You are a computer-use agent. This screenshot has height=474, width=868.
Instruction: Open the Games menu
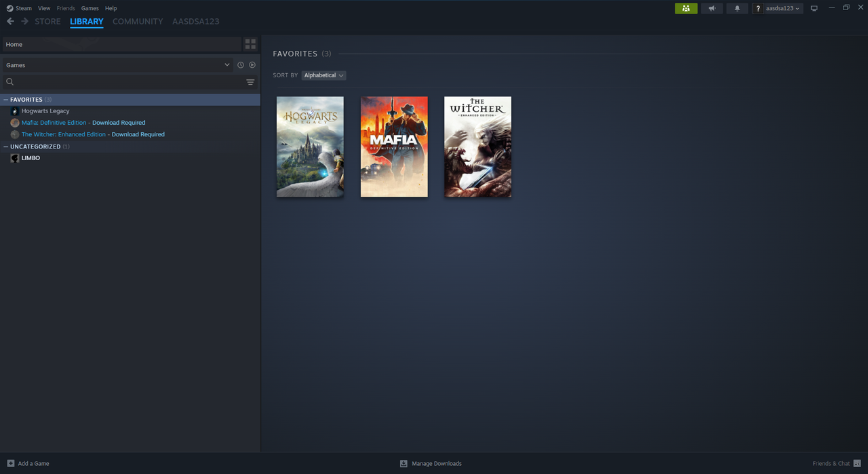click(x=90, y=8)
